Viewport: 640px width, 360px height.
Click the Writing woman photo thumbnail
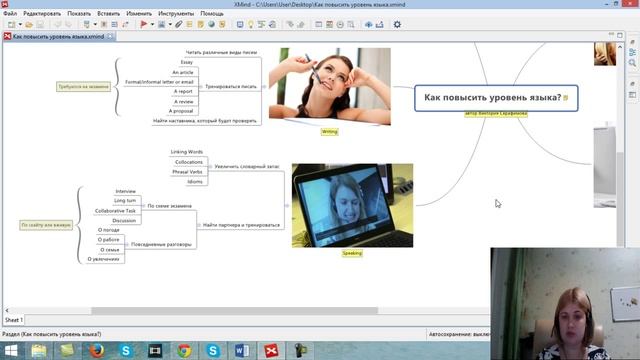pos(329,87)
